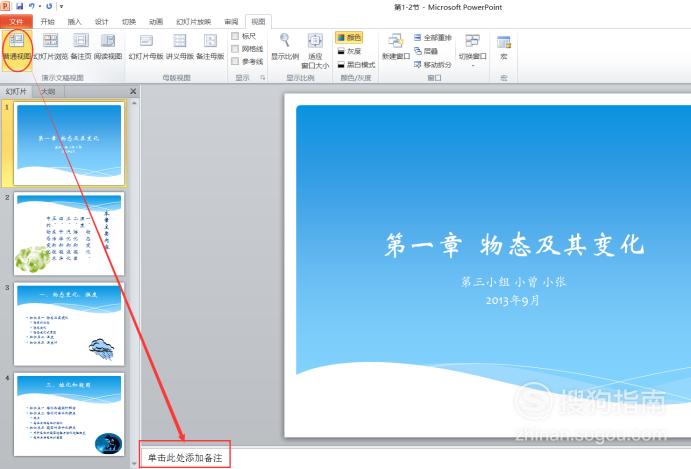Enable the Guides checkbox (参考线)
This screenshot has width=691, height=469.
pyautogui.click(x=235, y=61)
